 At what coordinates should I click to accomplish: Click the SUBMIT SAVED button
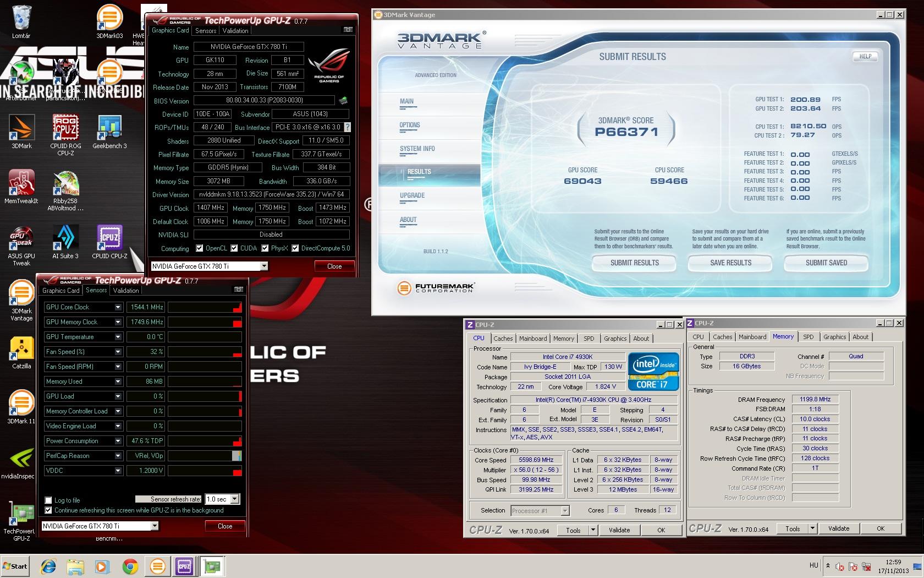[826, 263]
